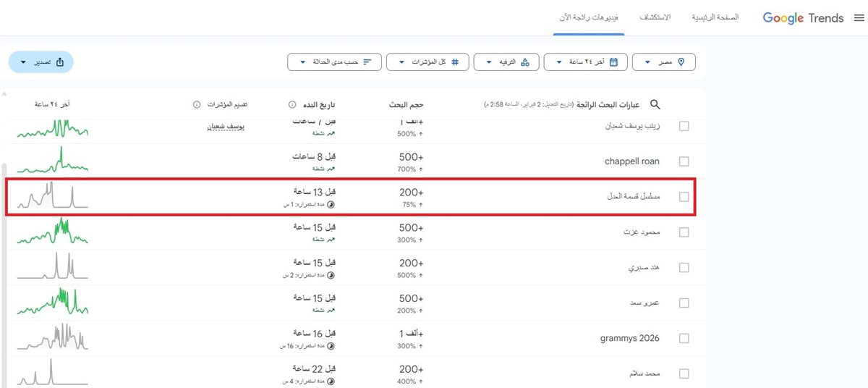Open sparkline chart for هند صبري

click(52, 266)
